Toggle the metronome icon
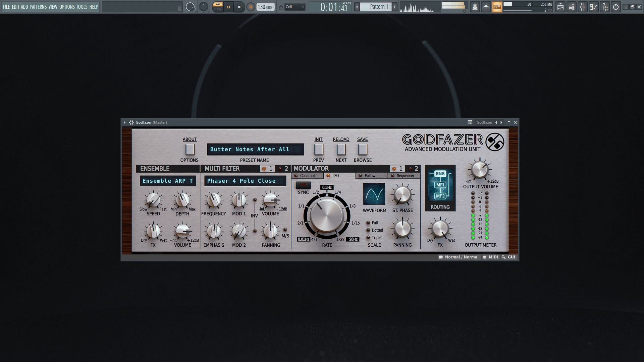This screenshot has height=362, width=644. click(475, 7)
